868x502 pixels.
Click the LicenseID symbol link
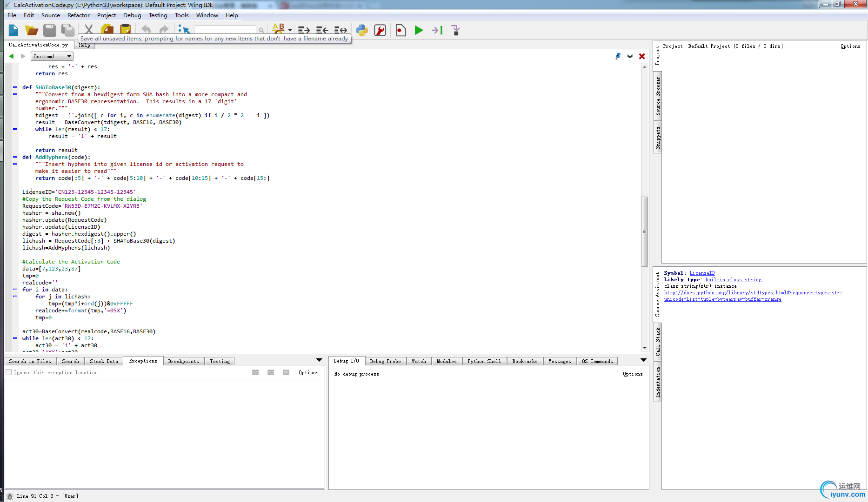pos(702,273)
